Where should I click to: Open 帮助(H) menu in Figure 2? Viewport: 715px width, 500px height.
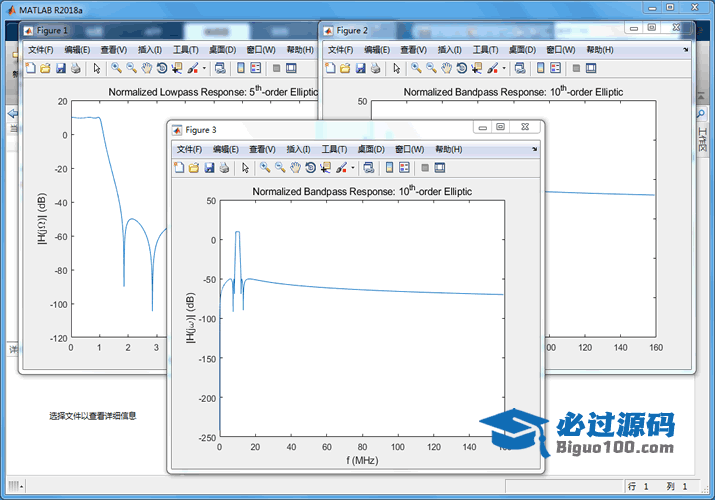pos(600,50)
